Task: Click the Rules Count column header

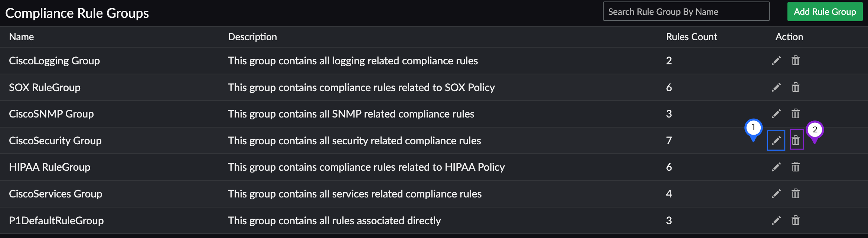Action: click(691, 37)
